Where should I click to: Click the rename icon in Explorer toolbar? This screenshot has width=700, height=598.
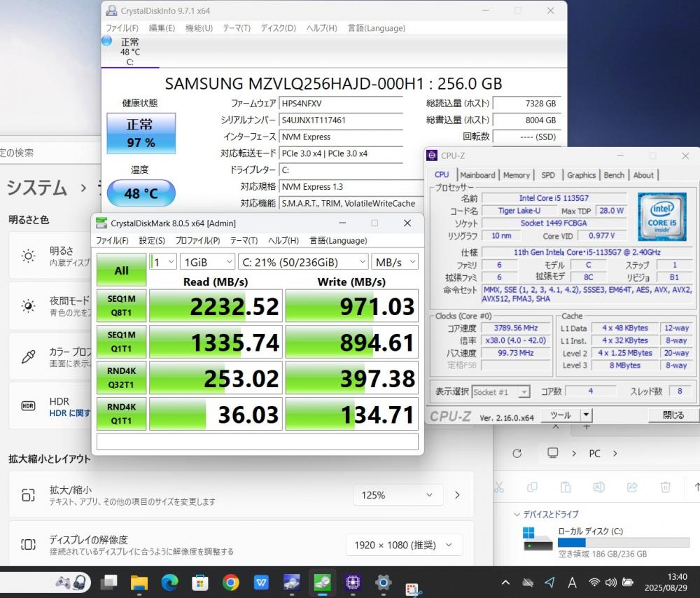coord(598,487)
